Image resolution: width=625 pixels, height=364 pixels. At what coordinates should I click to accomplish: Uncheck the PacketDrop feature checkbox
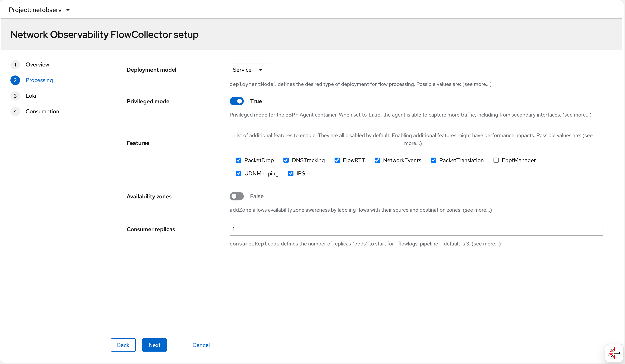239,160
